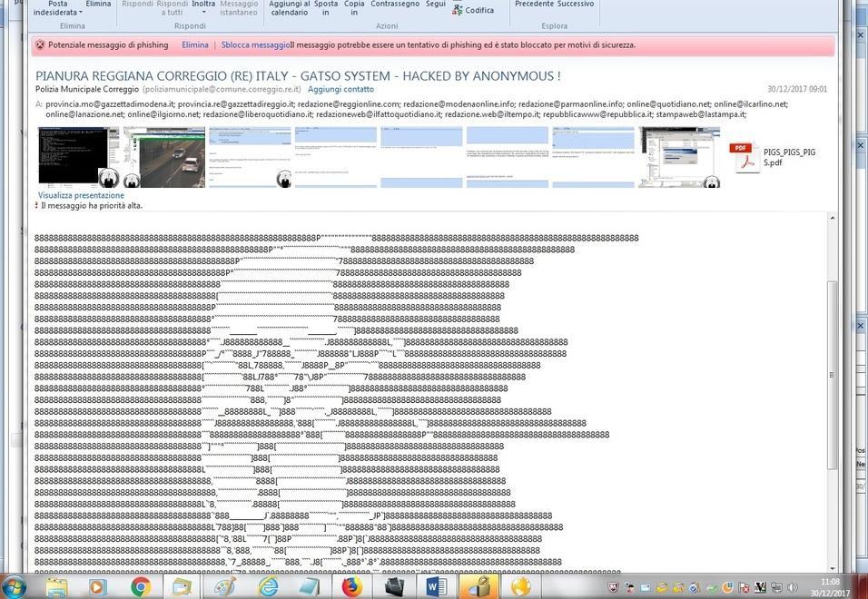This screenshot has height=599, width=868.
Task: Click the phishing warning shield icon
Action: (x=39, y=44)
